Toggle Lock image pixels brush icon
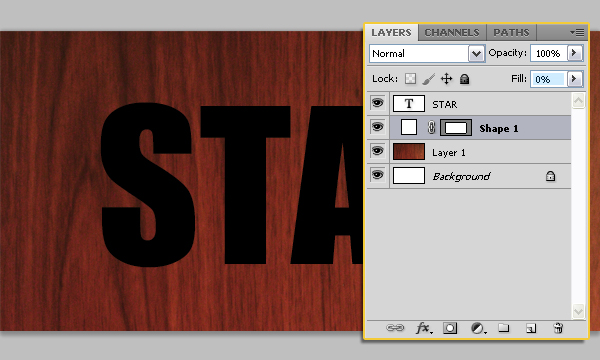Image resolution: width=600 pixels, height=360 pixels. [x=429, y=79]
